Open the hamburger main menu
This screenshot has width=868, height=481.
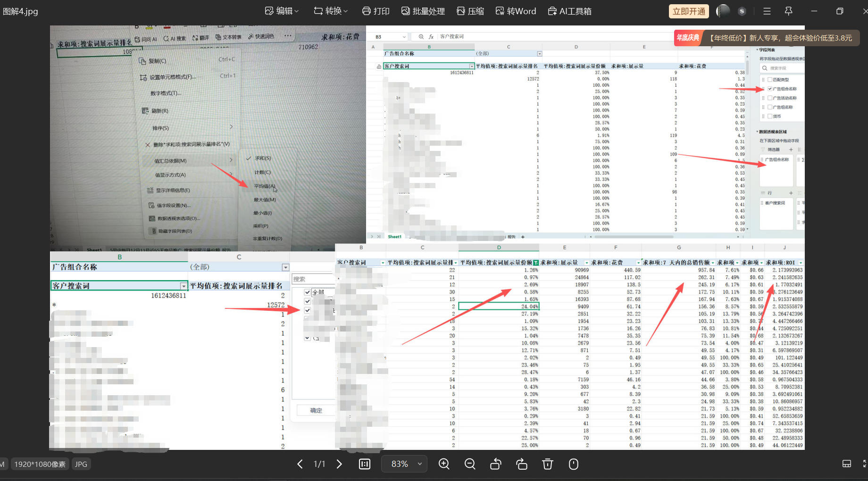click(767, 11)
